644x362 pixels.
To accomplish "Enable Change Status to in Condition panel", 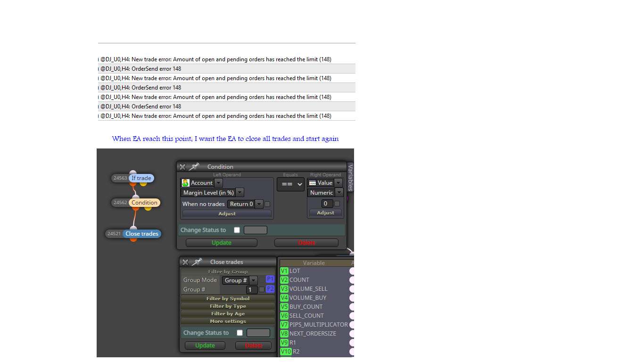I will pyautogui.click(x=237, y=230).
